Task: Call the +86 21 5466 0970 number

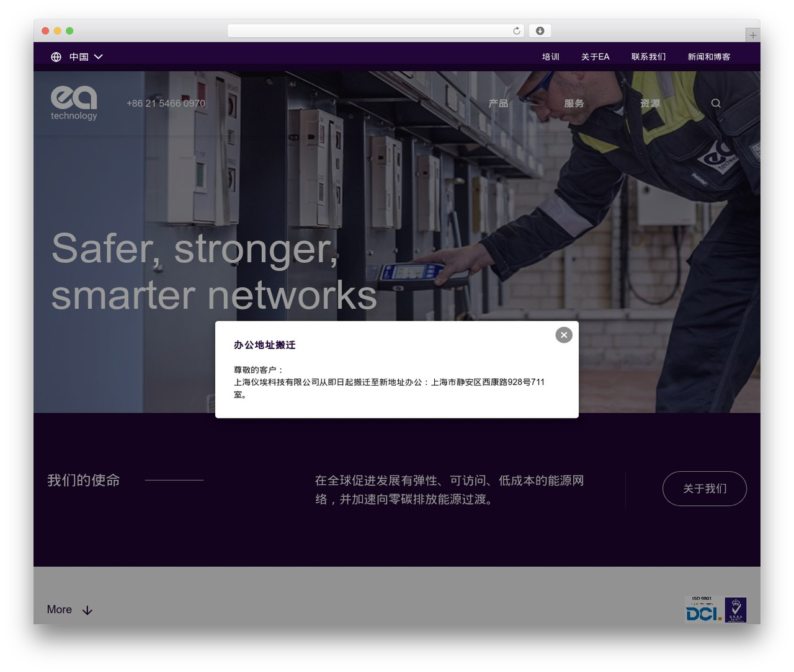Action: tap(166, 104)
